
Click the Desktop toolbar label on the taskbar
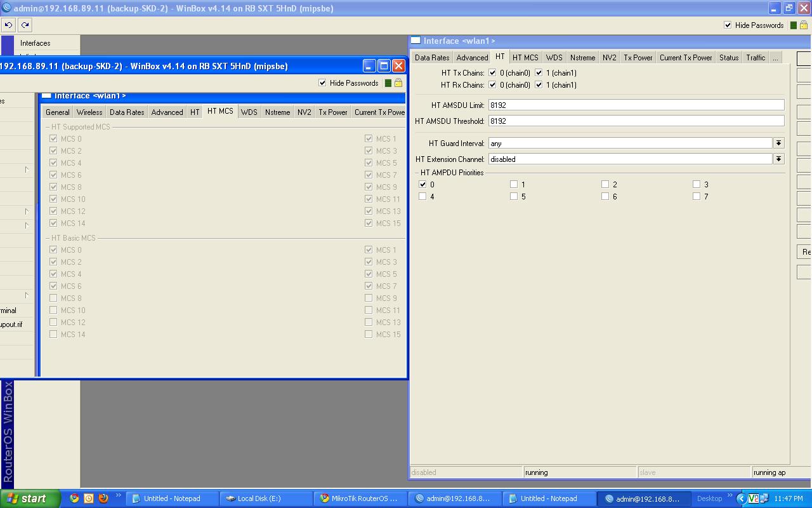tap(709, 498)
